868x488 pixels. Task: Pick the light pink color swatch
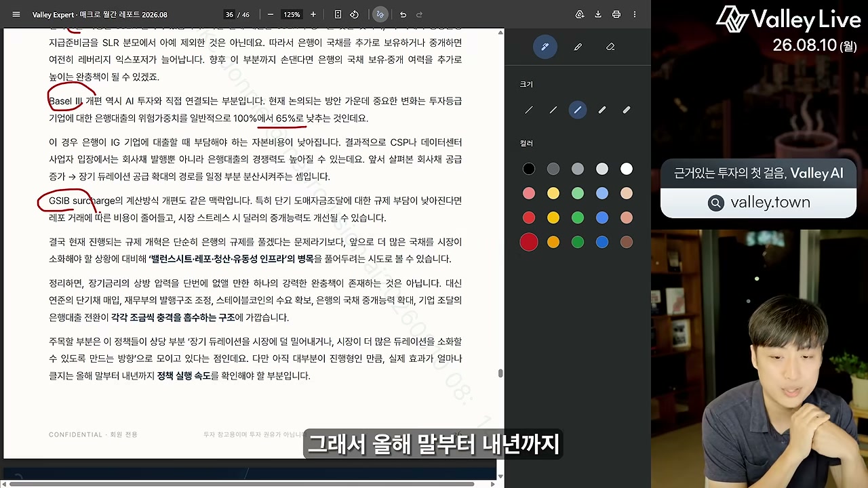coord(529,194)
